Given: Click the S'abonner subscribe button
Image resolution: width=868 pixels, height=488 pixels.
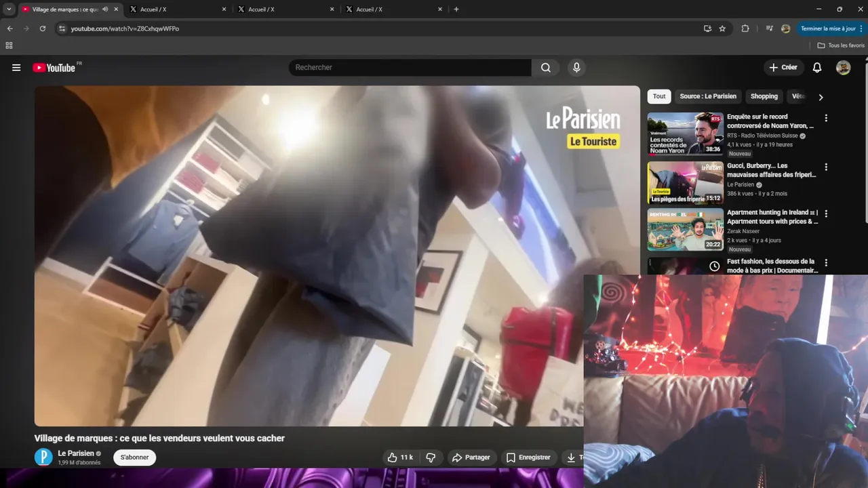Looking at the screenshot, I should coord(134,457).
